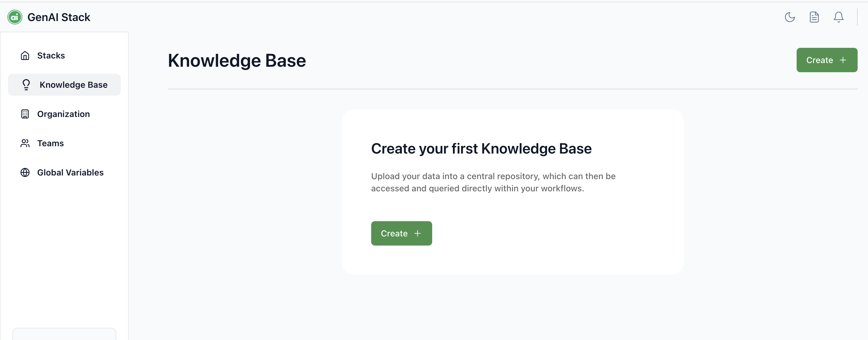Viewport: 868px width, 340px height.
Task: Click the 'Create your first Knowledge Base' heading
Action: (481, 149)
